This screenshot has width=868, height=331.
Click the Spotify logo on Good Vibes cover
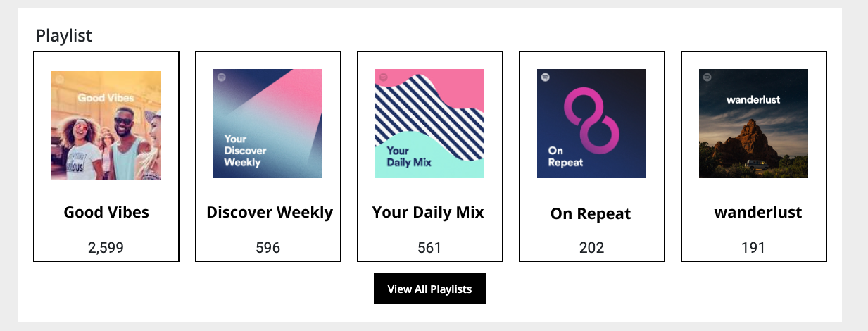point(59,79)
